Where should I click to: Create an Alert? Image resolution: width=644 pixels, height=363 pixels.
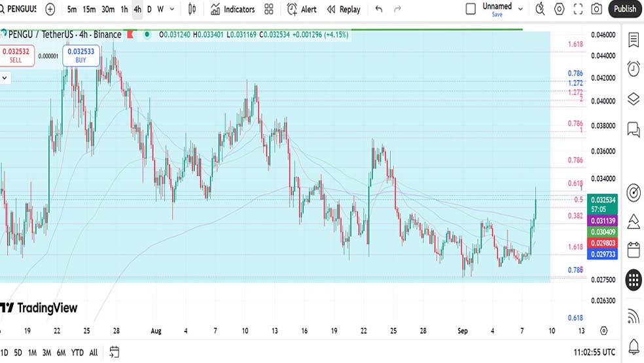(302, 9)
